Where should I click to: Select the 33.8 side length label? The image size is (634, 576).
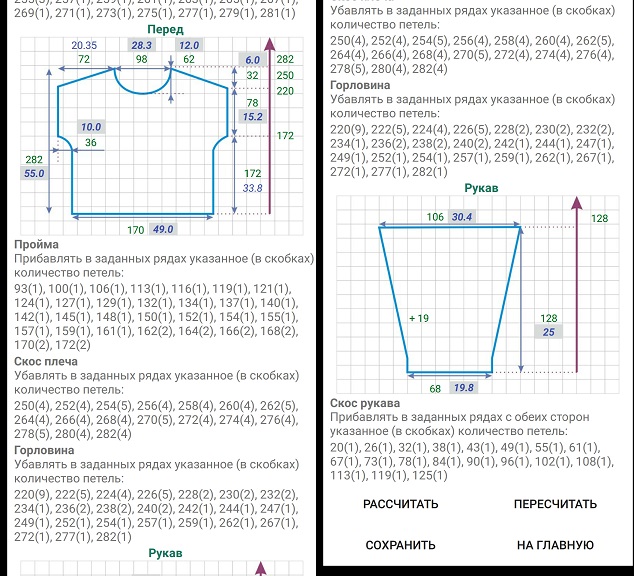tap(253, 188)
